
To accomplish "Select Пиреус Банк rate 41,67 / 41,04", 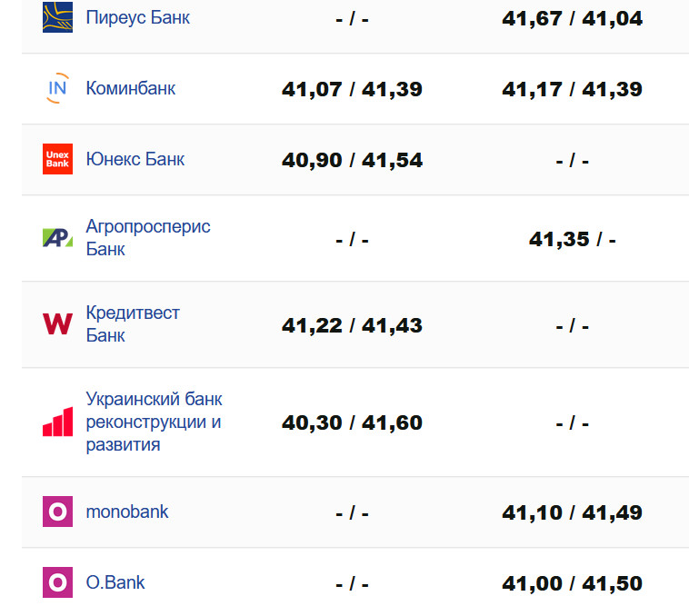I will [572, 18].
